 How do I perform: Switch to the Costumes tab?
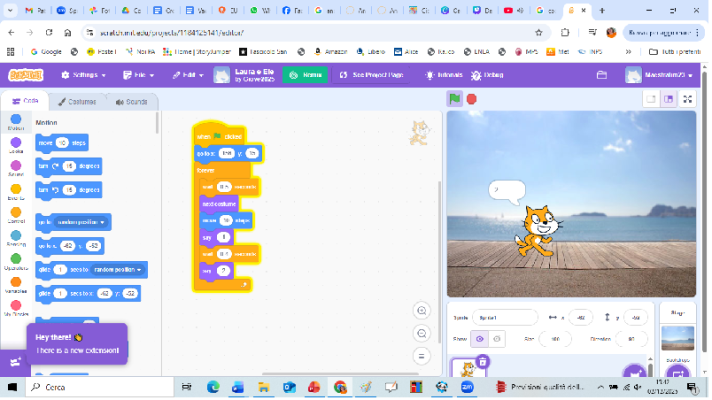pyautogui.click(x=76, y=102)
